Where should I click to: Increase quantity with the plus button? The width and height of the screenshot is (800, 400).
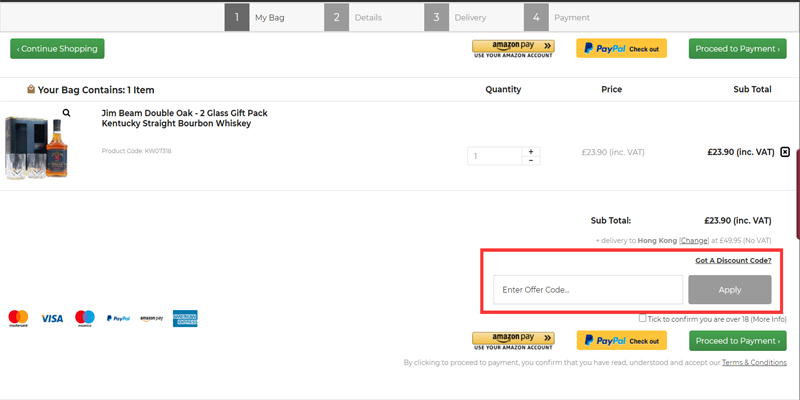click(x=531, y=152)
